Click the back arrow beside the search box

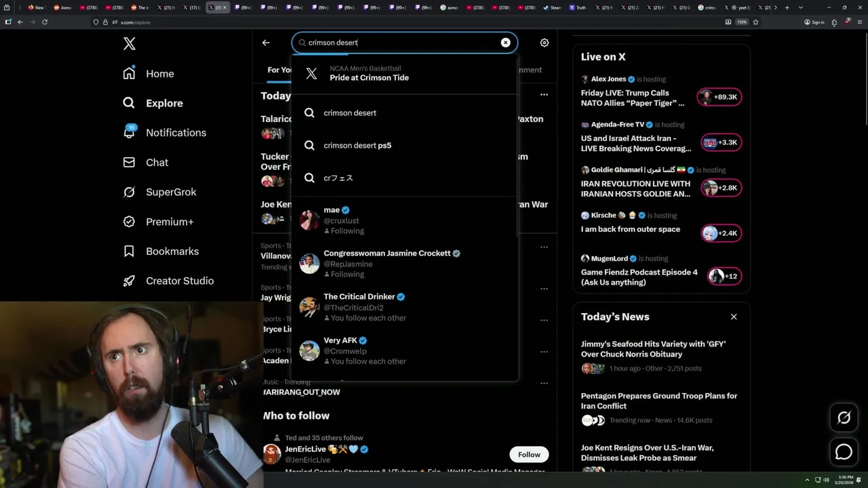[266, 43]
